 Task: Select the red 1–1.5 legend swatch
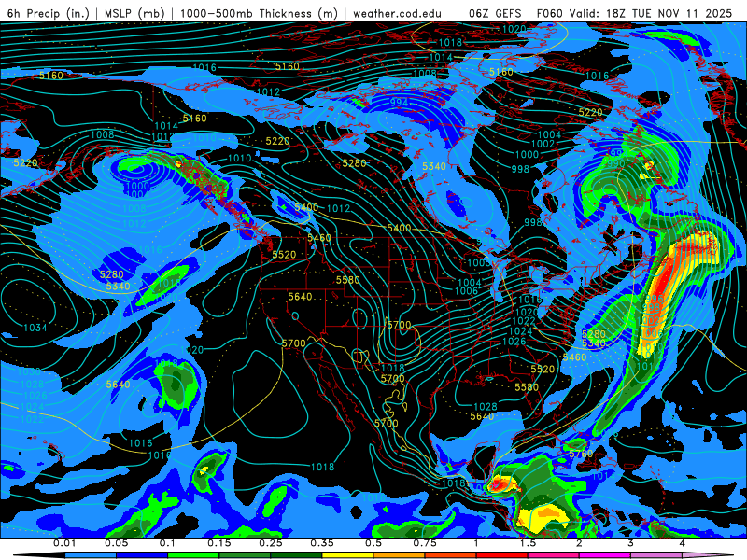(x=502, y=555)
